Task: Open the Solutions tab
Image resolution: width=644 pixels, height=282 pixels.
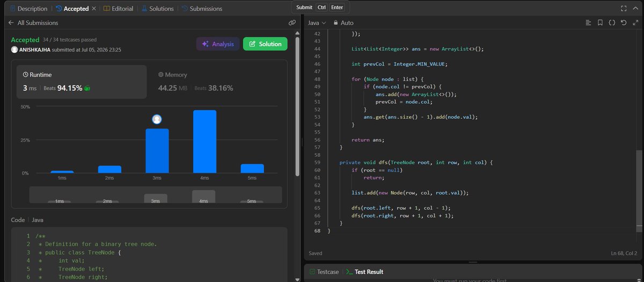Action: click(x=158, y=9)
